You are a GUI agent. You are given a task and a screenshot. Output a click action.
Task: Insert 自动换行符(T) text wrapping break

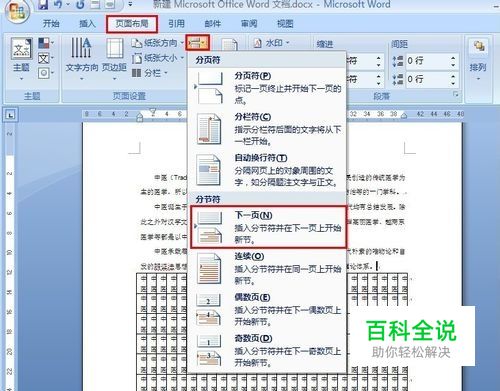[x=267, y=170]
